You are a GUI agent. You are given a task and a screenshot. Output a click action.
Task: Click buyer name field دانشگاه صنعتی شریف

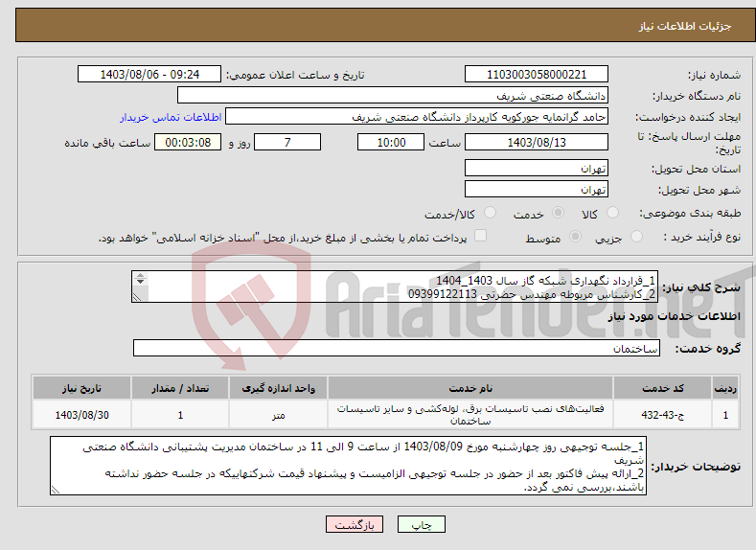click(x=393, y=95)
